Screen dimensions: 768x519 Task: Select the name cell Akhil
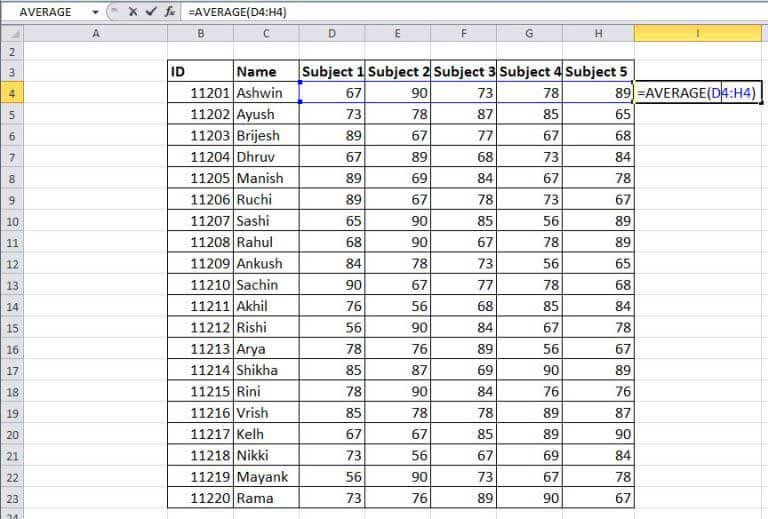266,306
